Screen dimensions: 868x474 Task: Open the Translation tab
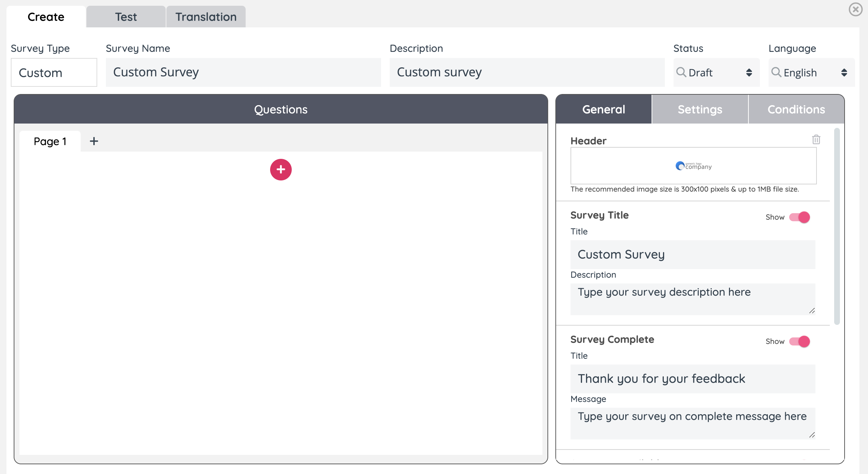tap(206, 17)
